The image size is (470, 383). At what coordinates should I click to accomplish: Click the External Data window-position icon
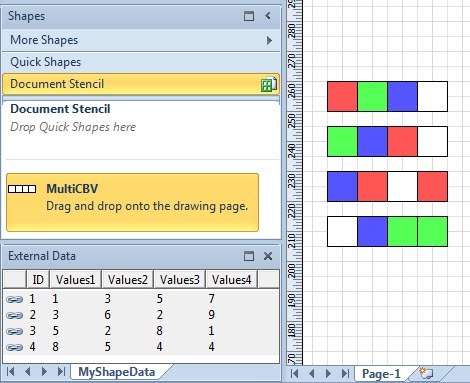(x=249, y=256)
